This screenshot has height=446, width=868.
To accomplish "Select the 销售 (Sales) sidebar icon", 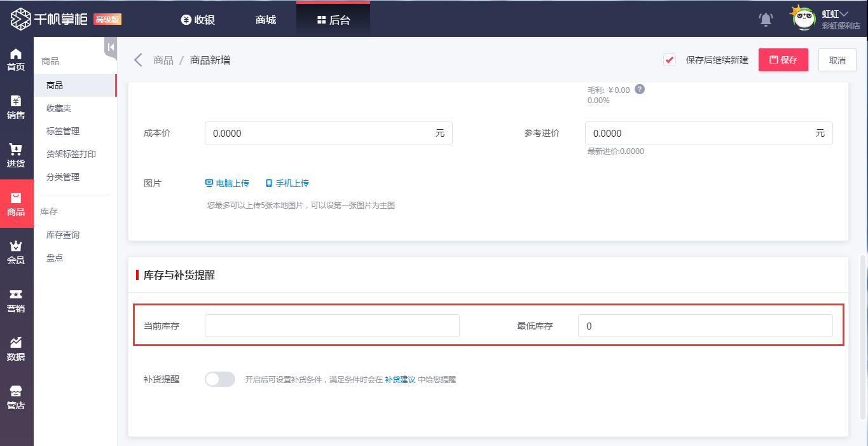I will click(17, 107).
